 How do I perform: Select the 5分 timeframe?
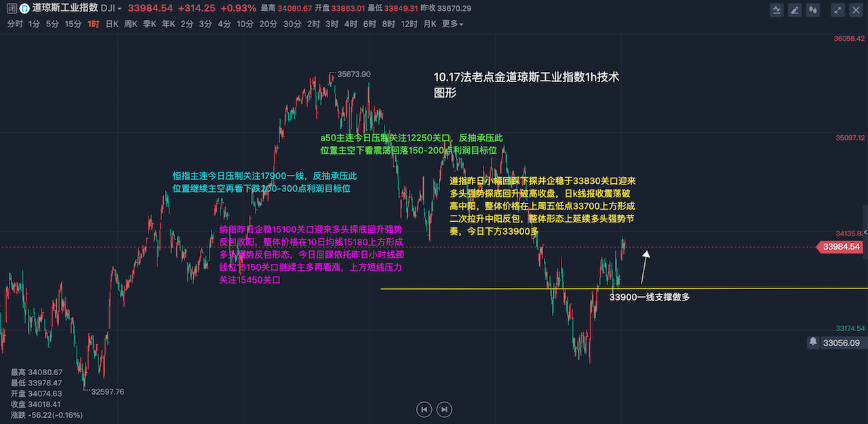pyautogui.click(x=52, y=24)
